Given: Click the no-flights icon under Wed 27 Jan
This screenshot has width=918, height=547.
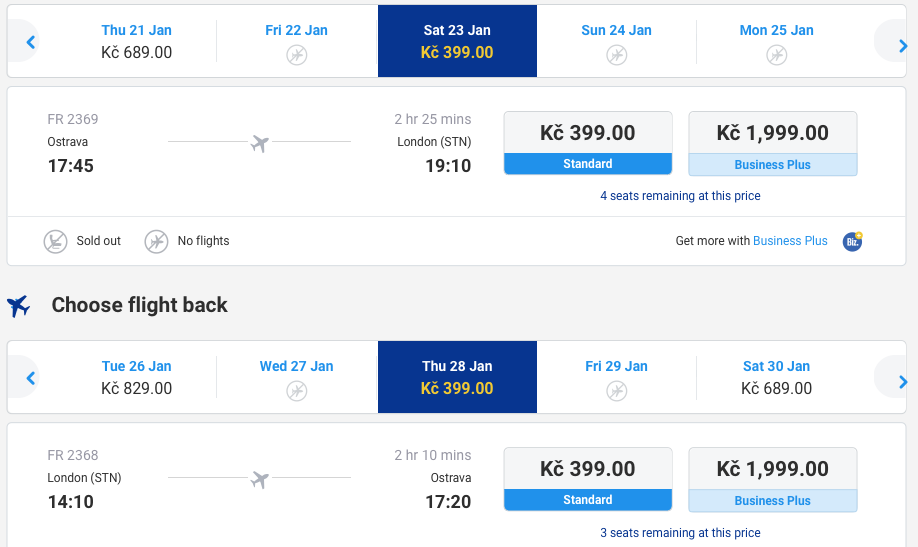Looking at the screenshot, I should coord(297,391).
